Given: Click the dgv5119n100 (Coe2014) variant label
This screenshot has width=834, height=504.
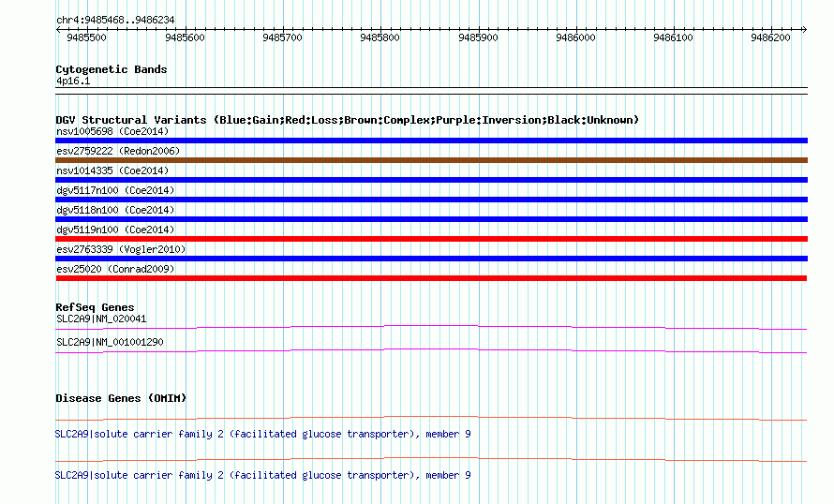Looking at the screenshot, I should pos(115,230).
